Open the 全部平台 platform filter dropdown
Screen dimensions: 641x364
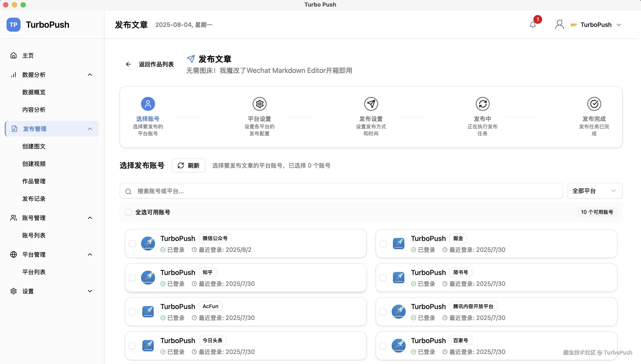click(594, 191)
